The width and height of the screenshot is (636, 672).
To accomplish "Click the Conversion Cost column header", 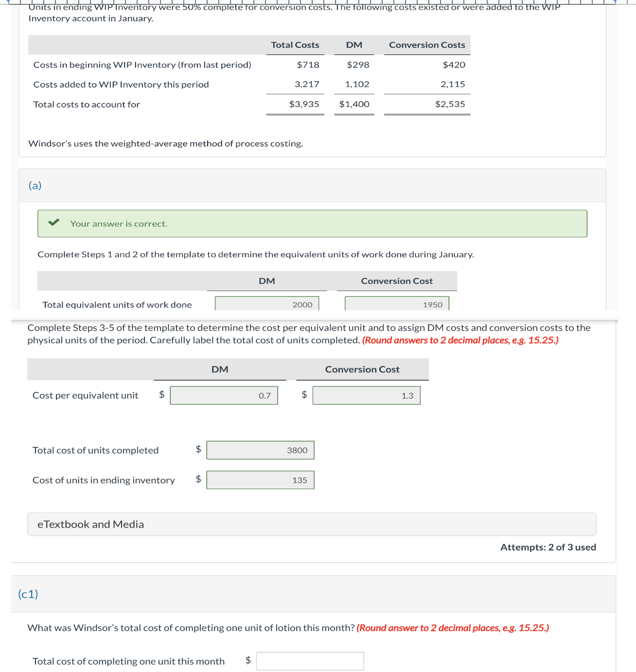I will pyautogui.click(x=362, y=369).
